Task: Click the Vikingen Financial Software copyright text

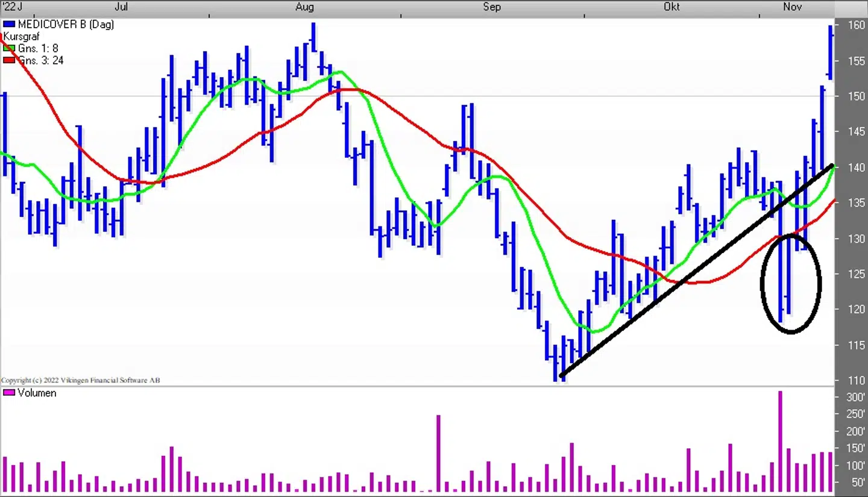Action: click(x=80, y=380)
